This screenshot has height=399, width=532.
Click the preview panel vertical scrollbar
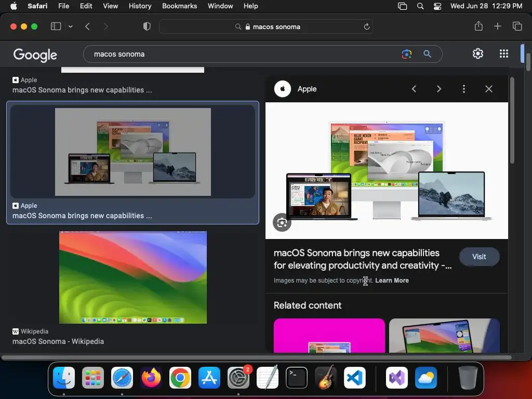tap(512, 121)
